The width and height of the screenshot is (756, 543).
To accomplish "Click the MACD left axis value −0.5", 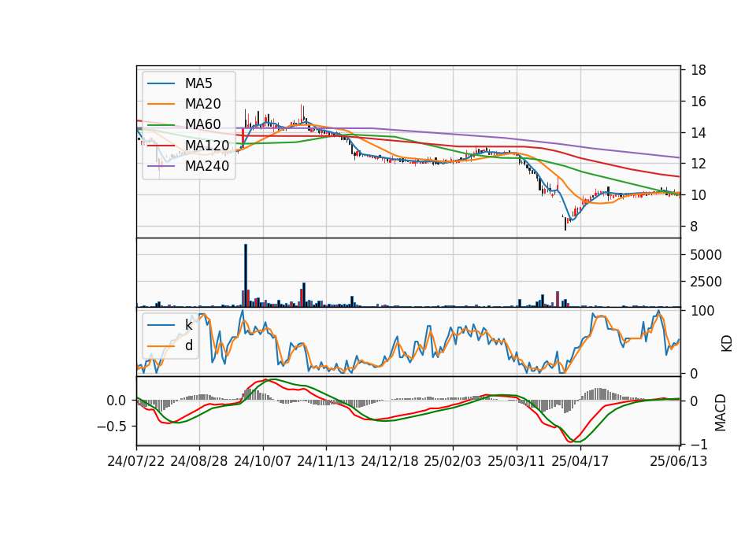I will [x=113, y=427].
